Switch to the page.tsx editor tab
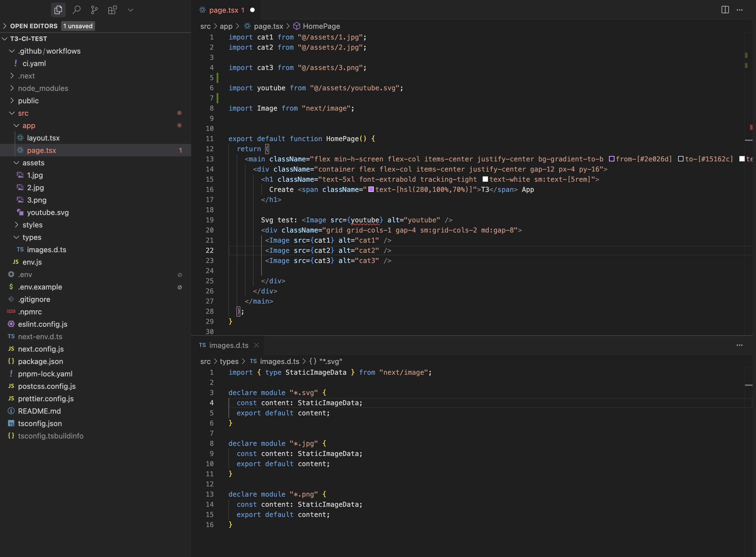 coord(227,10)
